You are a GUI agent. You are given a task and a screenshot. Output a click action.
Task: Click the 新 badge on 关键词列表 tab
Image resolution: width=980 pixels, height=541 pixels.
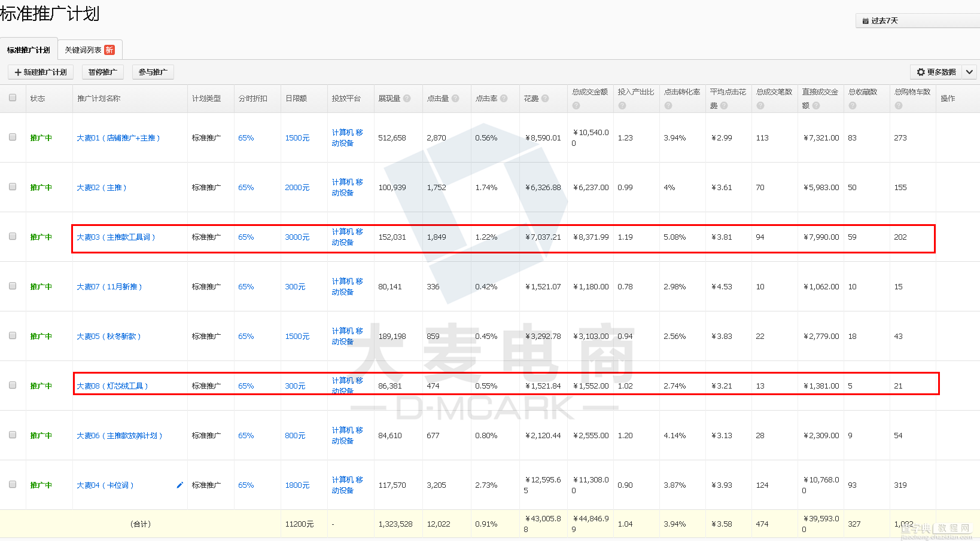click(x=109, y=50)
